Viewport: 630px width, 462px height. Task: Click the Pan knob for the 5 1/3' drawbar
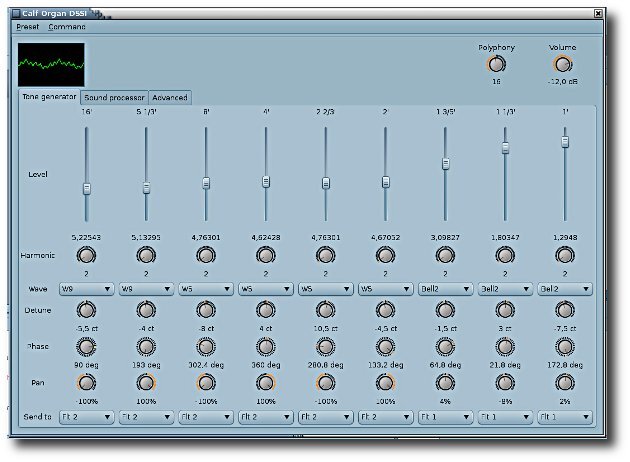pyautogui.click(x=146, y=383)
